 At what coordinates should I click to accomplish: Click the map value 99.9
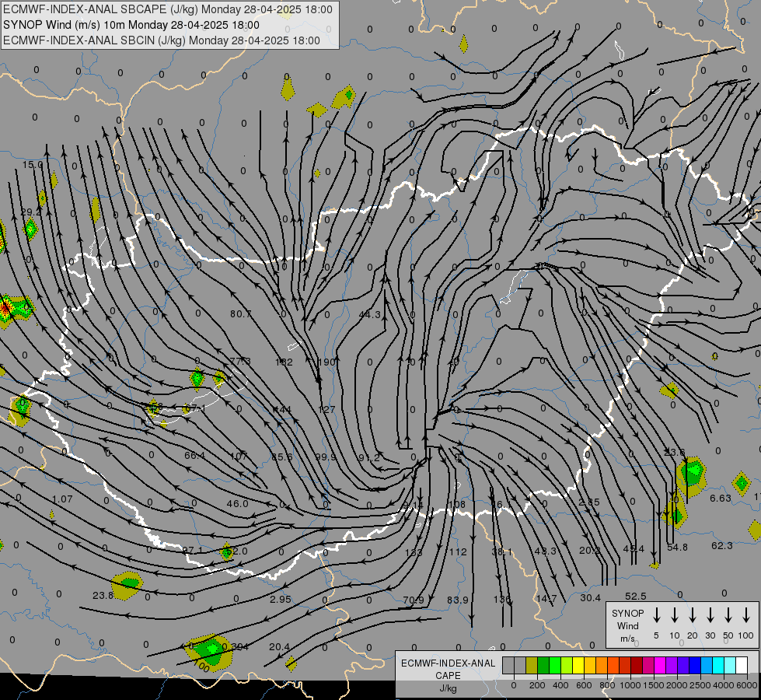326,457
